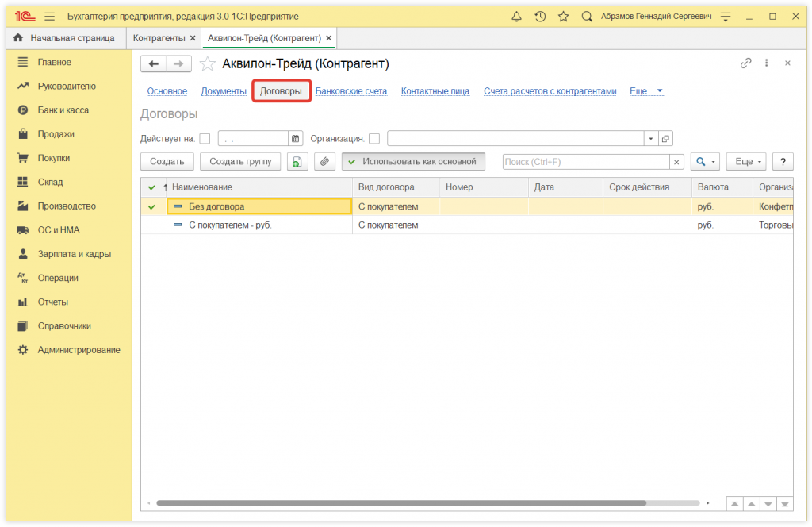Screen dimensions: 812x527
Task: Click the attached files paperclip icon
Action: (x=324, y=162)
